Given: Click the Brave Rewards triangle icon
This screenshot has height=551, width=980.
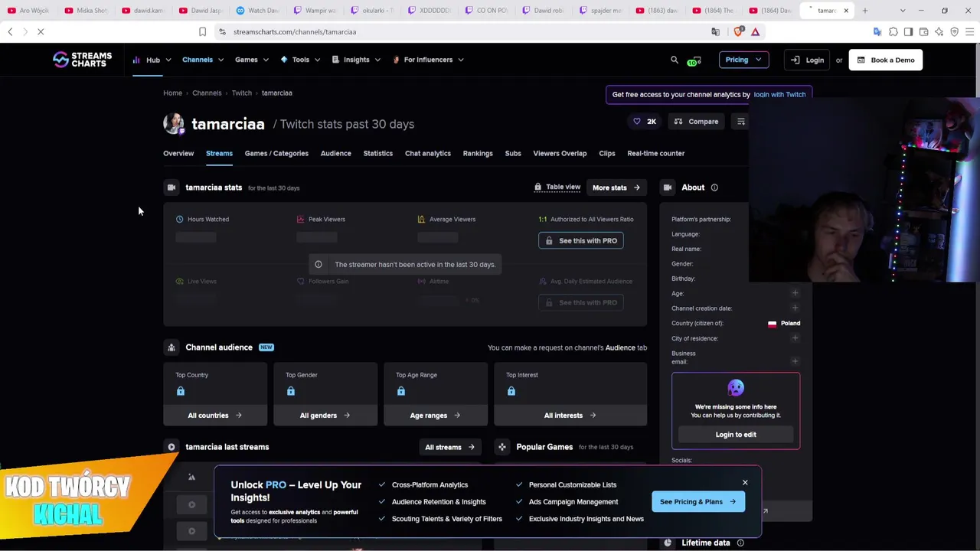Looking at the screenshot, I should [x=756, y=31].
